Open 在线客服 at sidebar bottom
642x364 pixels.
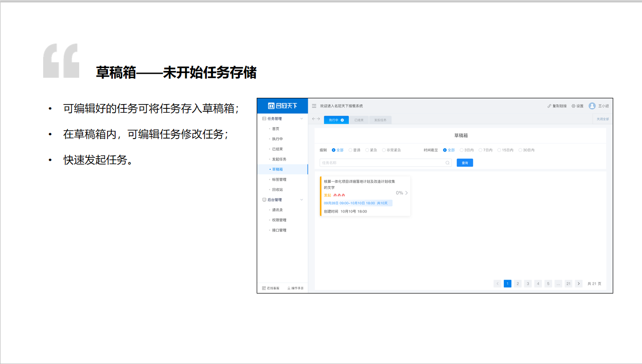(x=271, y=288)
